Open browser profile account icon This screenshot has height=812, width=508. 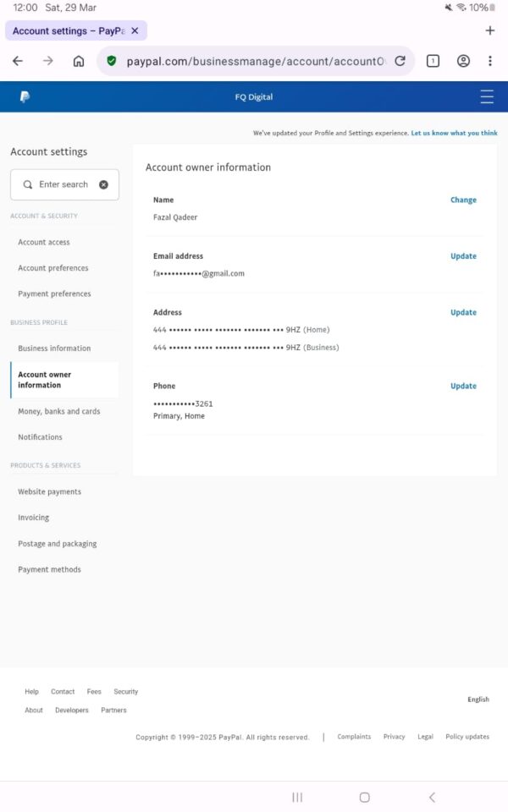[x=463, y=61]
